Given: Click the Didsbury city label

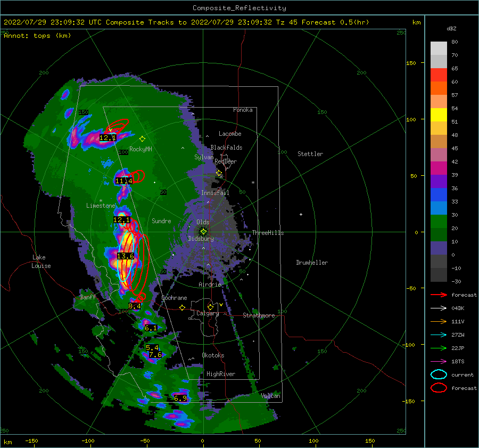Looking at the screenshot, I should pos(201,239).
